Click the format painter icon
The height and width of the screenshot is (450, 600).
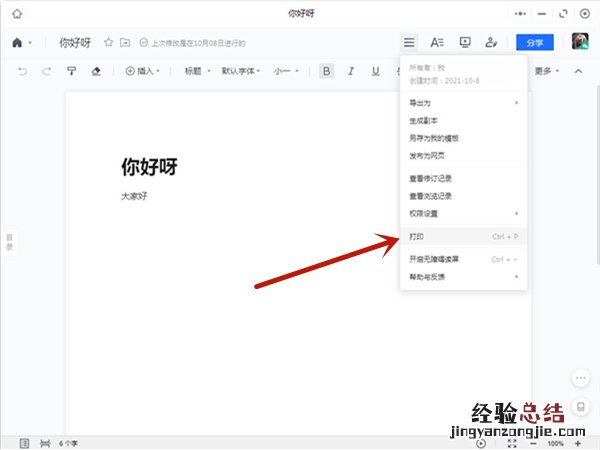[x=72, y=71]
